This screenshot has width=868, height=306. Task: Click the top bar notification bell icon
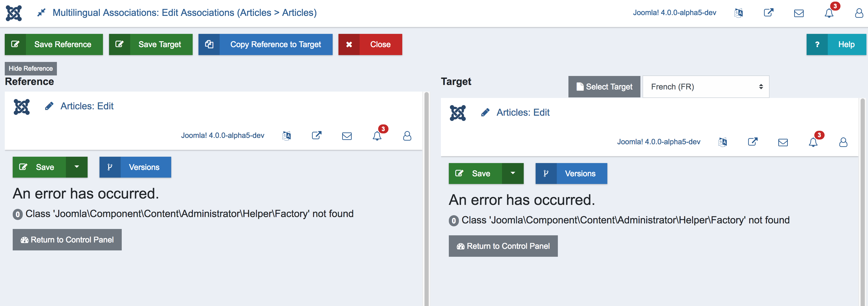pos(829,13)
